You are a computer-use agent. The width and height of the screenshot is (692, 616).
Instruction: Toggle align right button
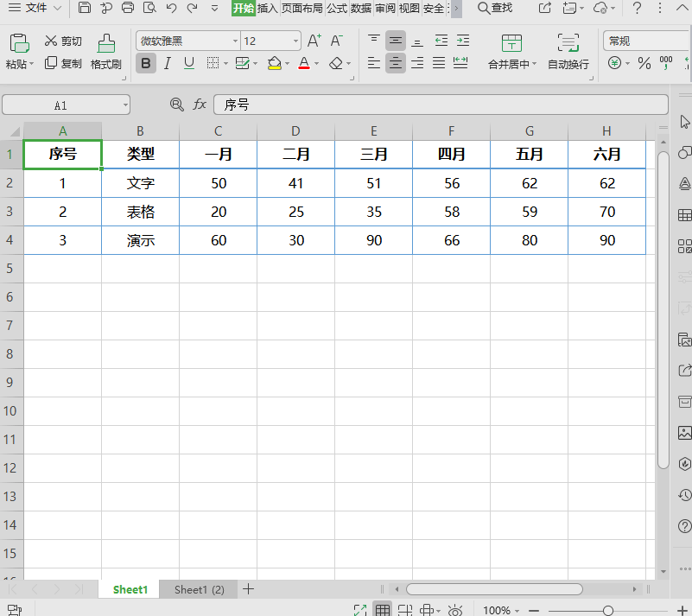click(417, 63)
